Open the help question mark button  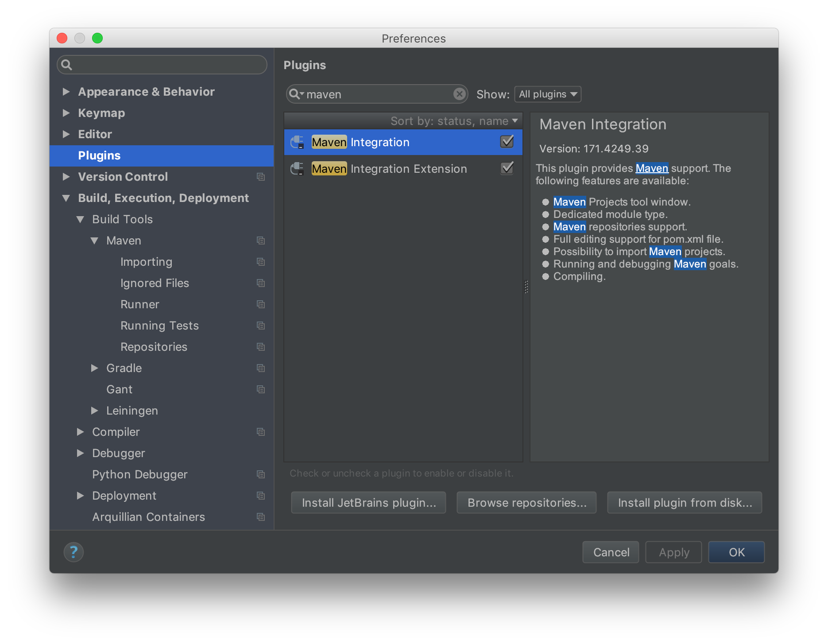tap(74, 552)
